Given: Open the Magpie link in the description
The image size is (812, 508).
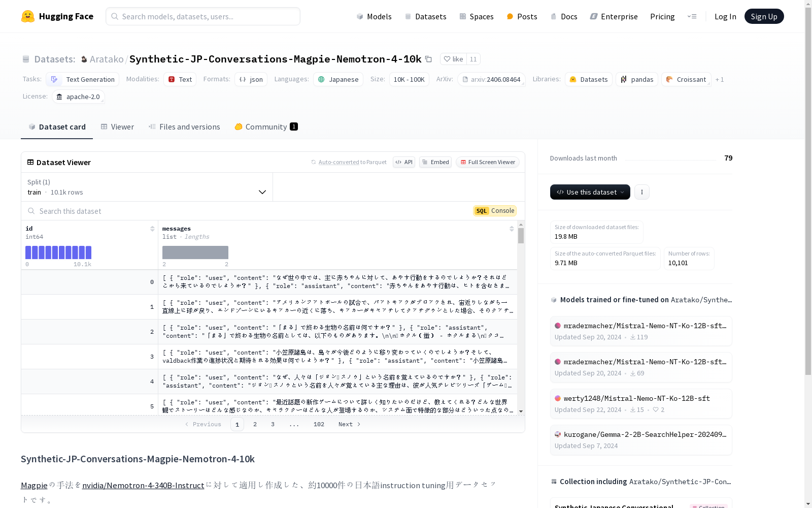Looking at the screenshot, I should tap(34, 485).
